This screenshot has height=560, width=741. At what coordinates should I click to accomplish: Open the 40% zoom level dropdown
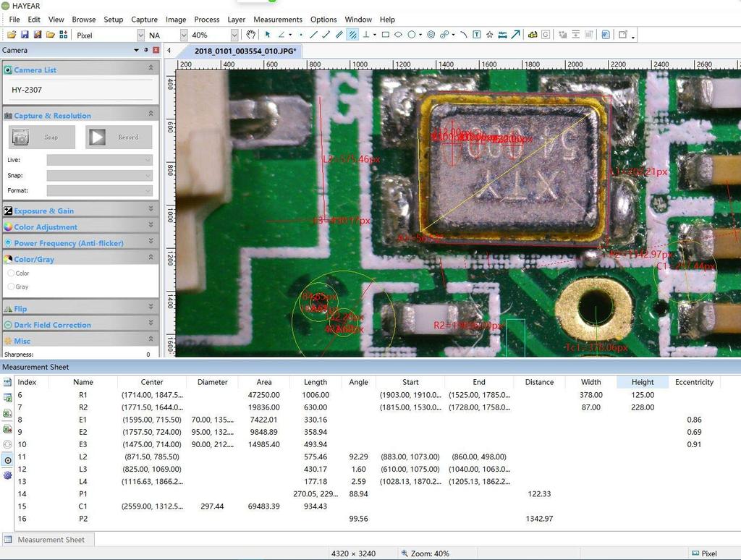[x=234, y=35]
